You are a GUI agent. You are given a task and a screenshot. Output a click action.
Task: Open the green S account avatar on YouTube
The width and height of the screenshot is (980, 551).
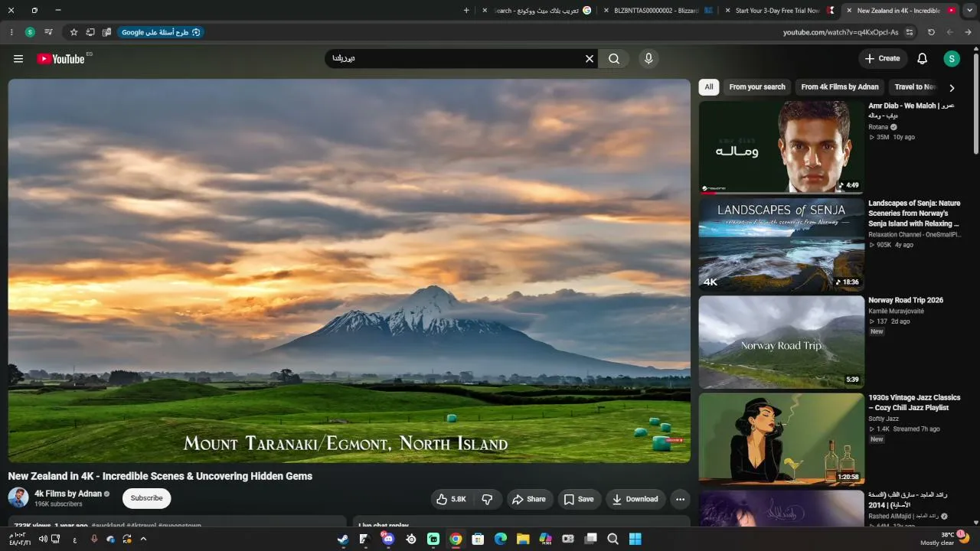coord(952,59)
